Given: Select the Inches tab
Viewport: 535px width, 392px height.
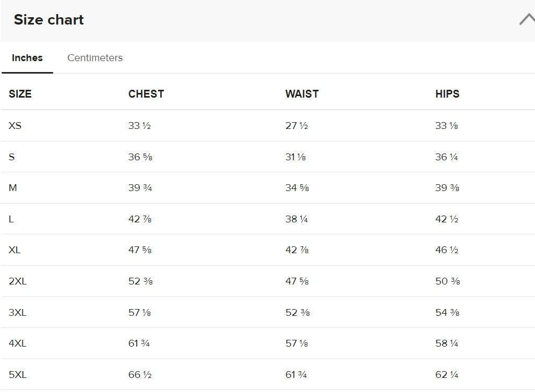Looking at the screenshot, I should click(27, 57).
